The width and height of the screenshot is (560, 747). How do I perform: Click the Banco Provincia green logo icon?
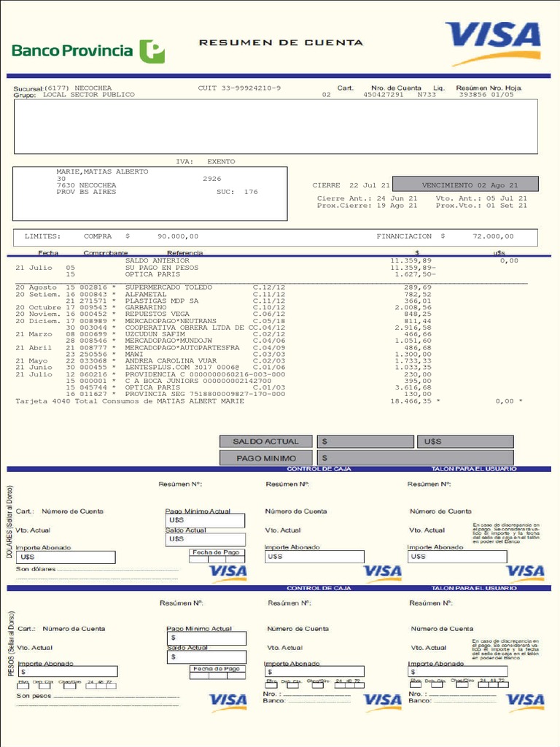152,52
